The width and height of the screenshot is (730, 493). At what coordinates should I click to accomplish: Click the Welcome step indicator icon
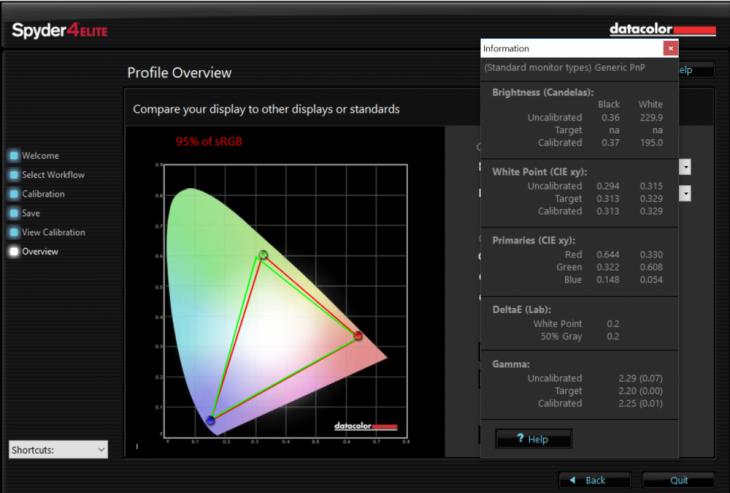point(14,155)
